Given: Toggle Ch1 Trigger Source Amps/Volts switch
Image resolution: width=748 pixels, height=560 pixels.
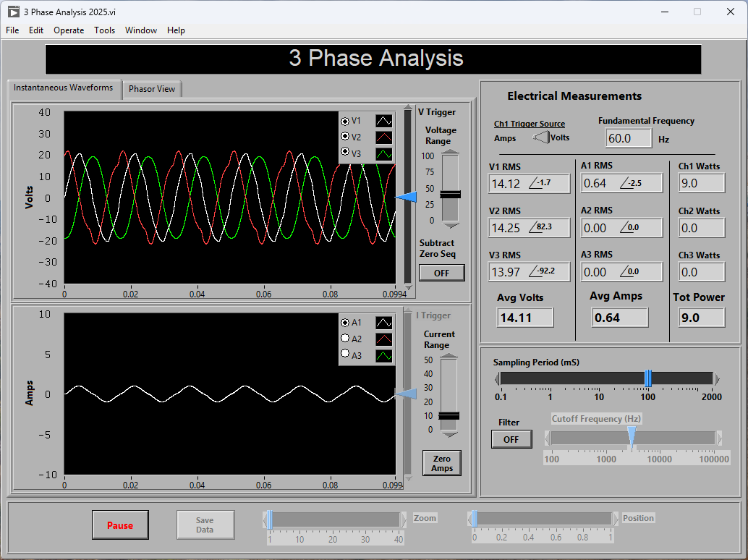Looking at the screenshot, I should tap(540, 137).
